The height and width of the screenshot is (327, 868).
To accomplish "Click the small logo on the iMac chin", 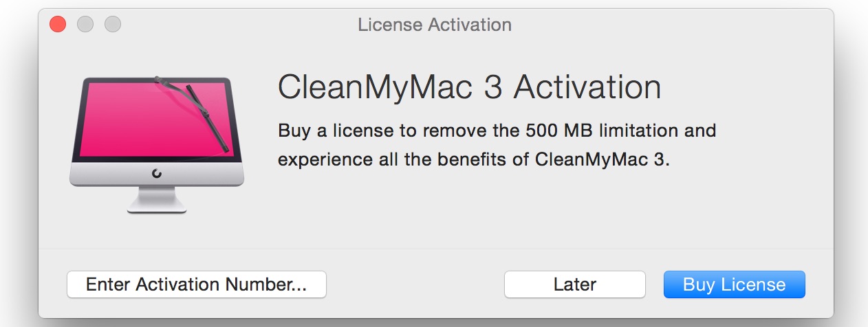I will (157, 174).
